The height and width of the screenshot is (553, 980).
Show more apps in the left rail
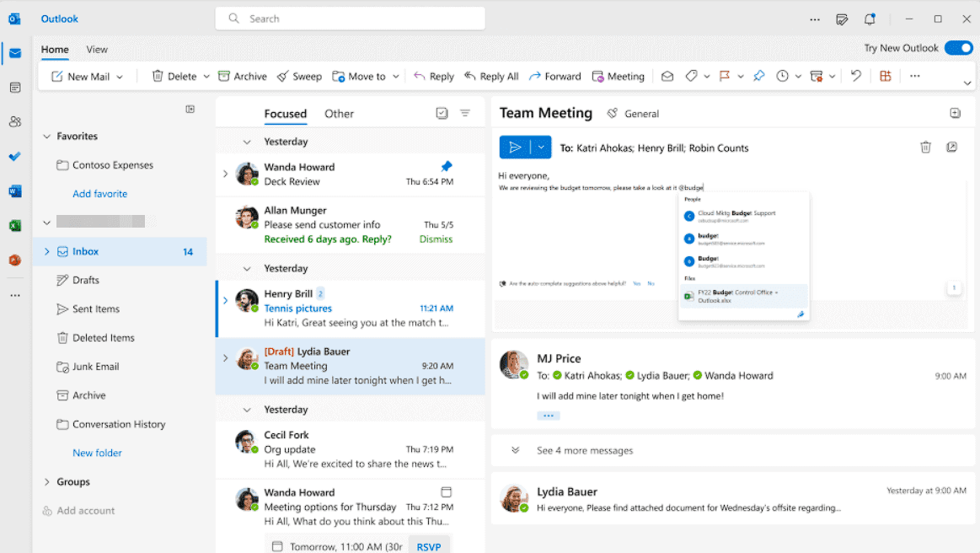(x=15, y=295)
